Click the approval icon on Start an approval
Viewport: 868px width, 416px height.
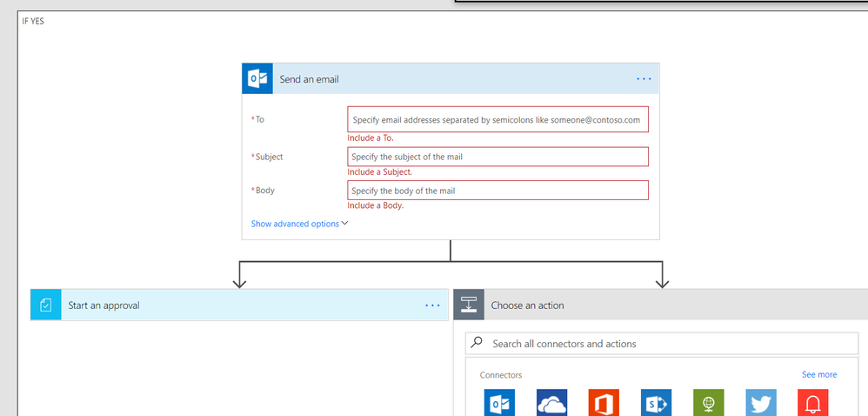[x=46, y=305]
